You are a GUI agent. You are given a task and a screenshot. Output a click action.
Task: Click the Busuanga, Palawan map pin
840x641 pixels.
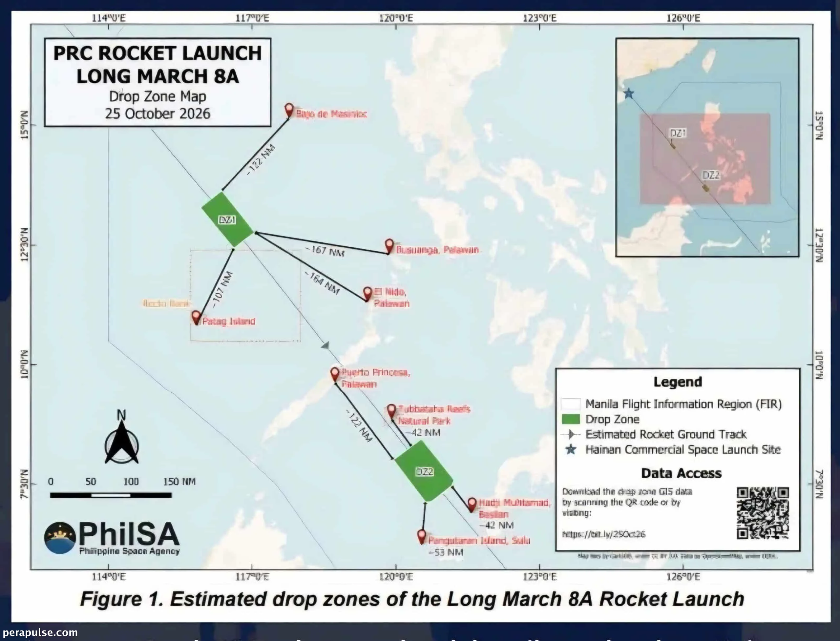[x=389, y=246]
